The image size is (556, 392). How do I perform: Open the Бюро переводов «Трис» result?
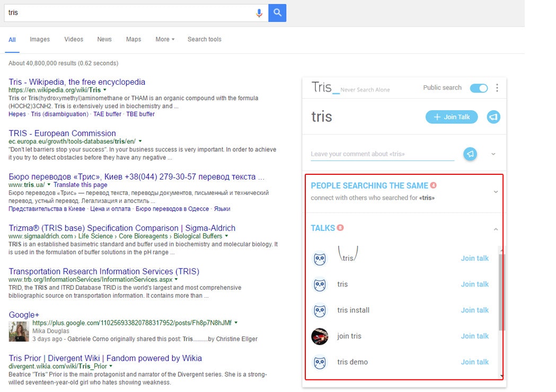[x=137, y=176]
